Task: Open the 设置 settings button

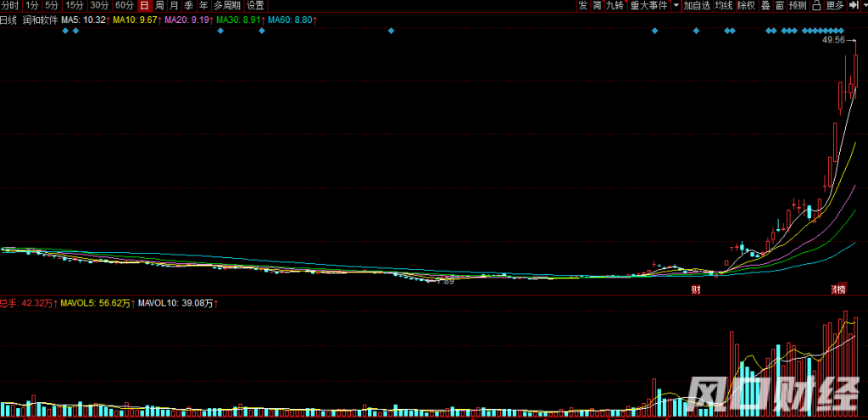Action: coord(255,6)
